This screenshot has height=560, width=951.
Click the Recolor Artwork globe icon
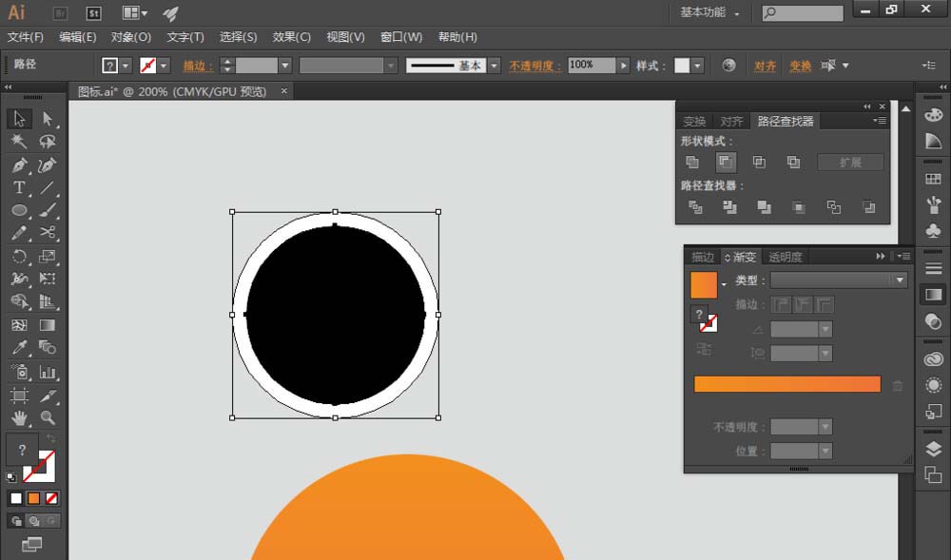point(729,65)
